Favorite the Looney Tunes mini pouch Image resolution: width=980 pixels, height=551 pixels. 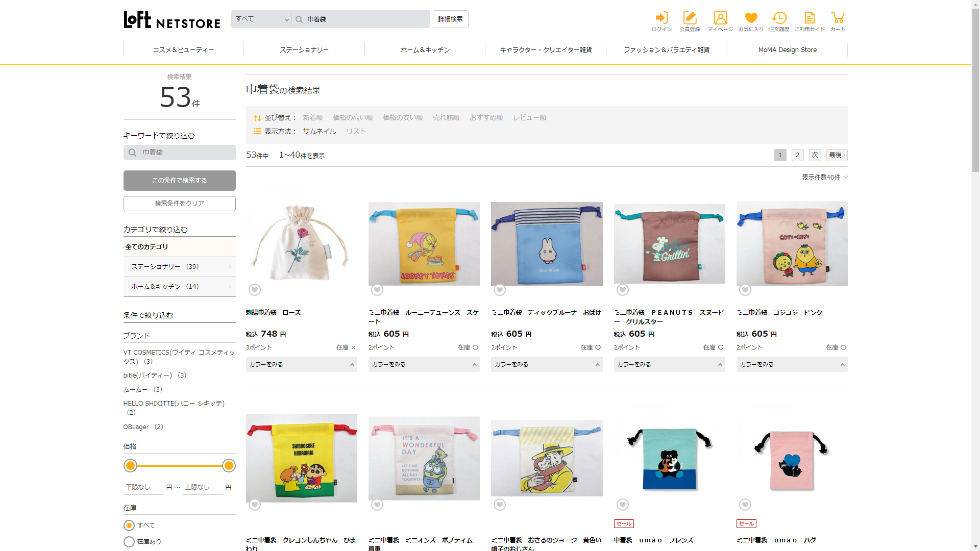pyautogui.click(x=377, y=290)
